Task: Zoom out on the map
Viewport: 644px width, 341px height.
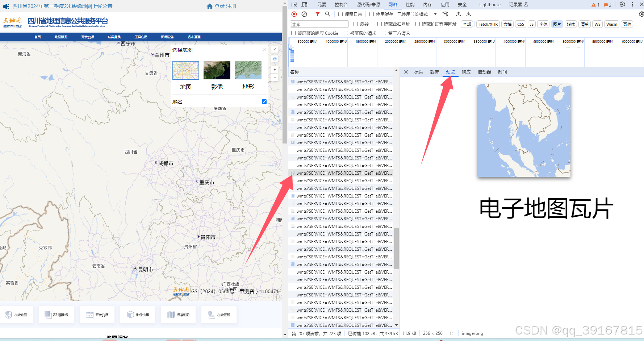Action: click(275, 78)
